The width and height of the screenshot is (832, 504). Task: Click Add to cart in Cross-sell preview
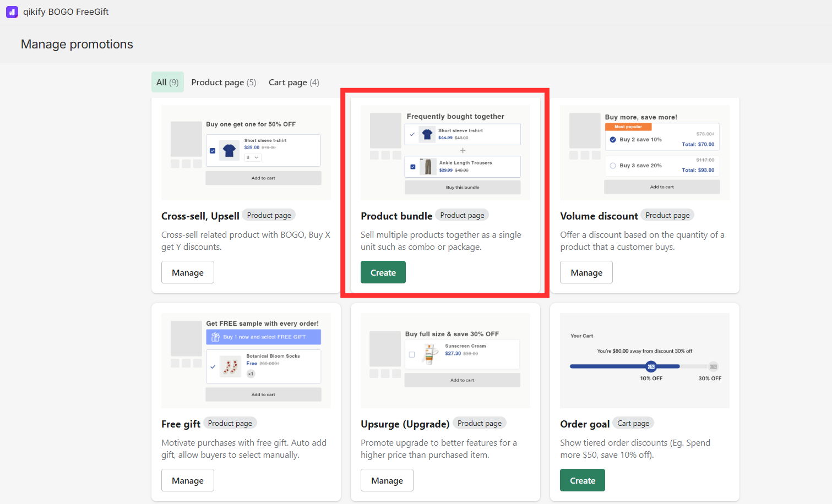point(263,178)
